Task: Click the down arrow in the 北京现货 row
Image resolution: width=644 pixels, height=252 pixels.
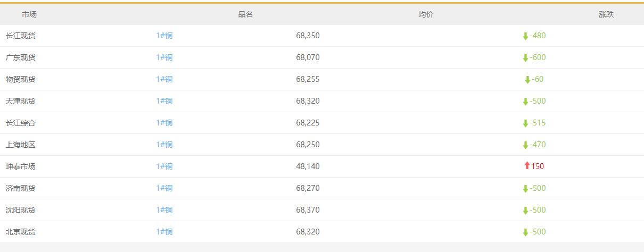Action: (525, 232)
